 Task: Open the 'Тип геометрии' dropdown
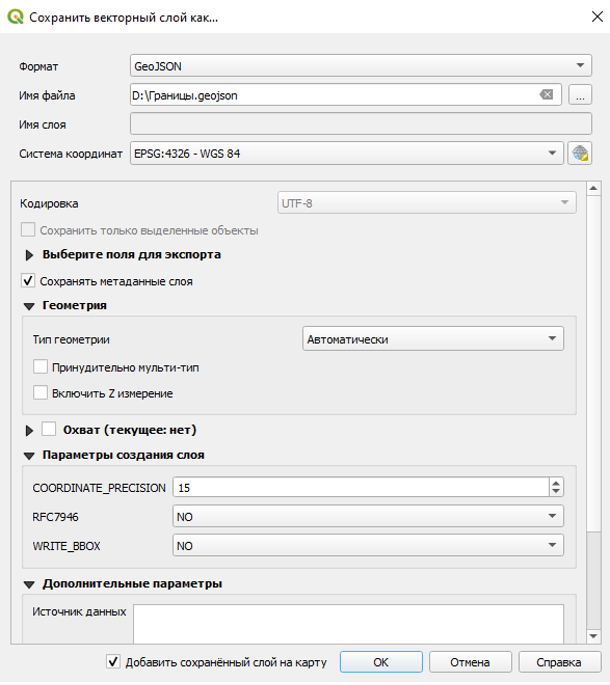[432, 339]
